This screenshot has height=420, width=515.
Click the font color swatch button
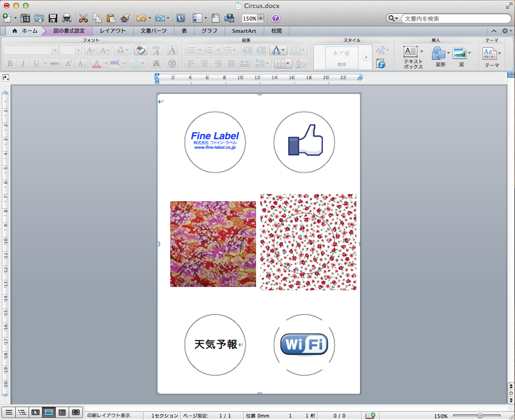click(96, 63)
